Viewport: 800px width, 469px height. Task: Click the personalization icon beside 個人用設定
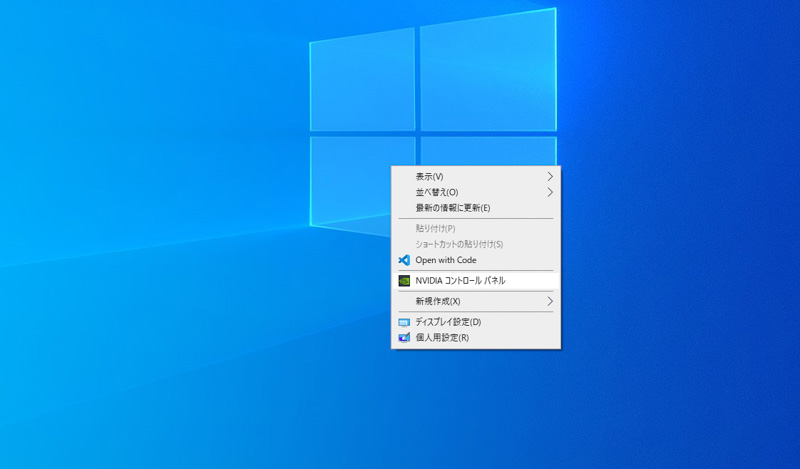(404, 338)
